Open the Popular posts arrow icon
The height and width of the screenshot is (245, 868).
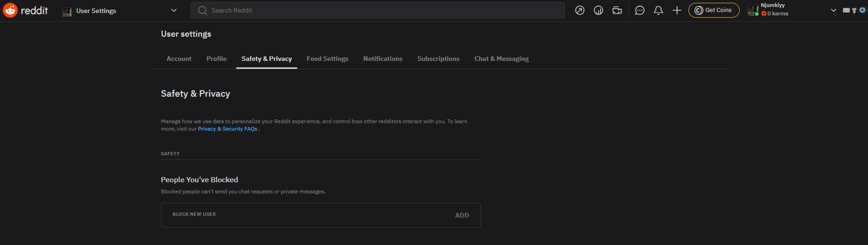pyautogui.click(x=580, y=10)
